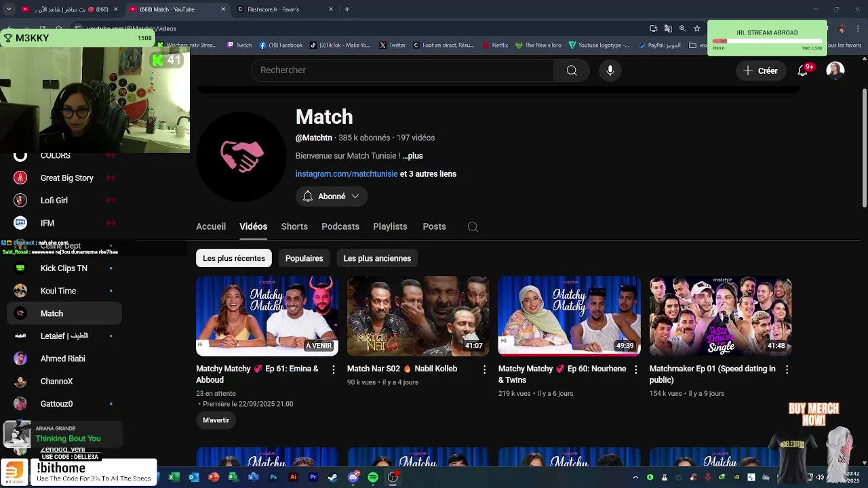Open options for Matchmaker Ep 01 video
This screenshot has width=868, height=488.
point(787,369)
